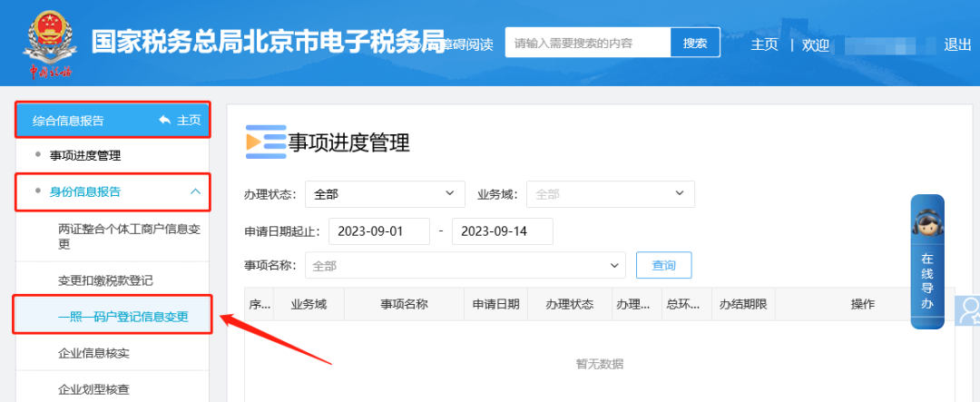Click the 业务域 column header
980x402 pixels.
pos(309,305)
